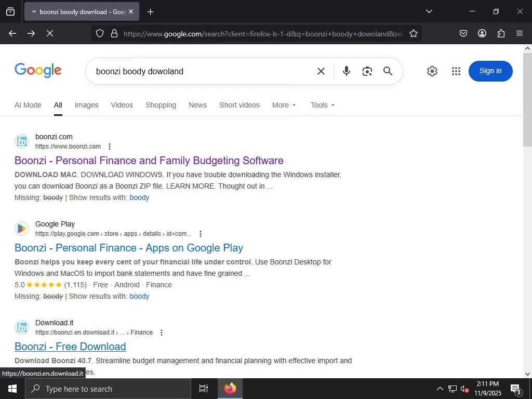The image size is (532, 399).
Task: Open three-dot menu for Google Play result
Action: [201, 233]
